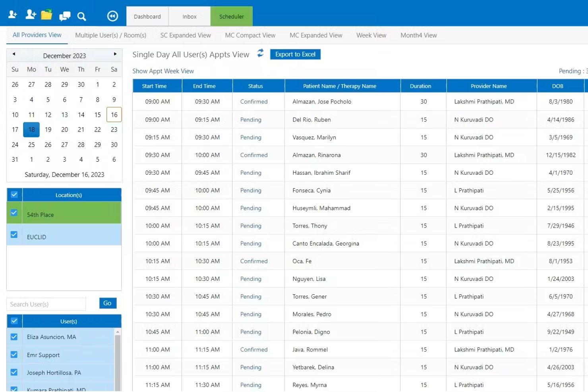This screenshot has height=392, width=588.
Task: Click Confirmed status for Oca, Fe
Action: point(254,261)
